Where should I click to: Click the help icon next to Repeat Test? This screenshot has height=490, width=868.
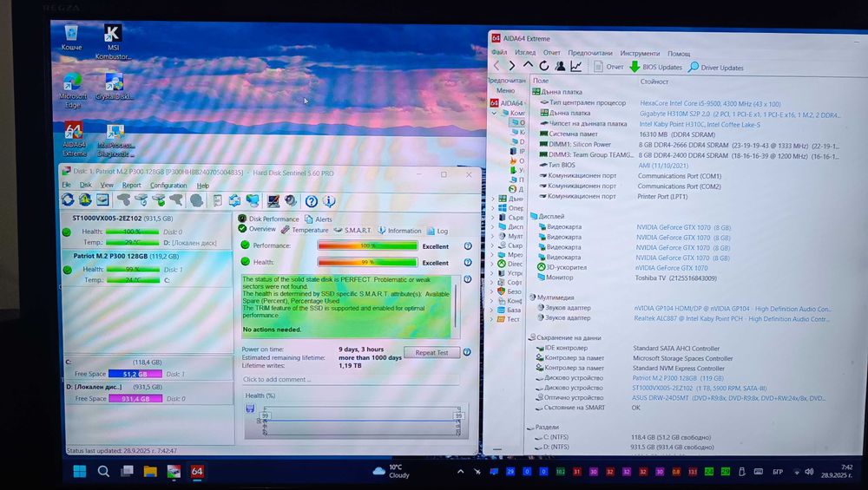467,352
